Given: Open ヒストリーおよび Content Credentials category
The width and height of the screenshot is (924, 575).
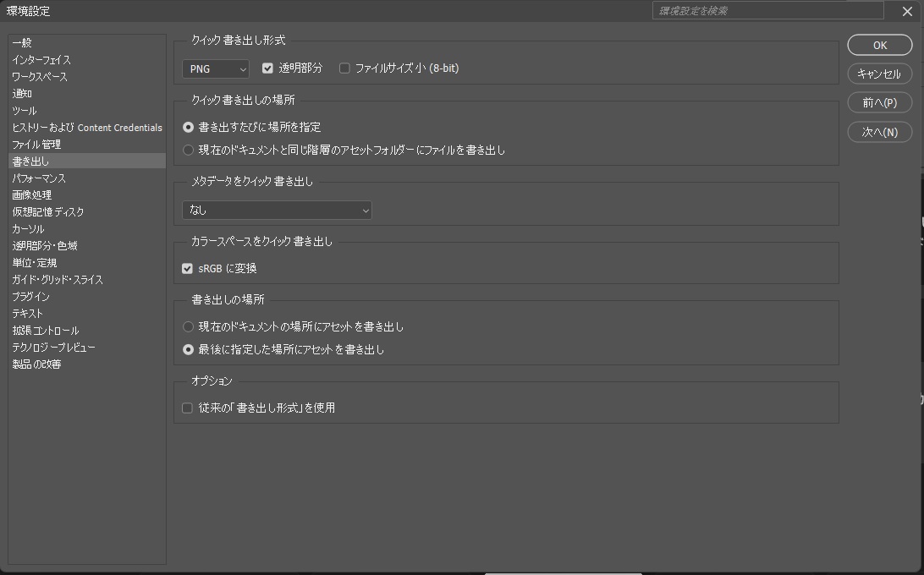Looking at the screenshot, I should pos(87,128).
